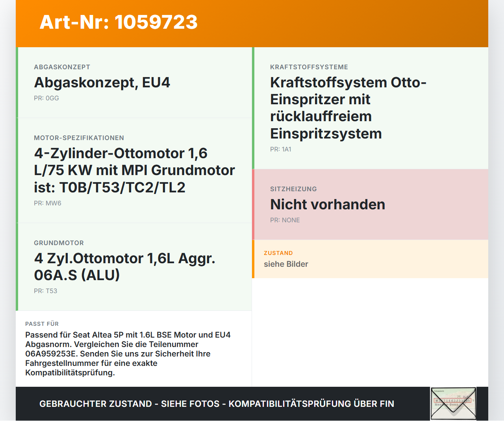This screenshot has height=421, width=504.
Task: Click the KRAFTSTOFFSYSTEME label
Action: point(309,67)
